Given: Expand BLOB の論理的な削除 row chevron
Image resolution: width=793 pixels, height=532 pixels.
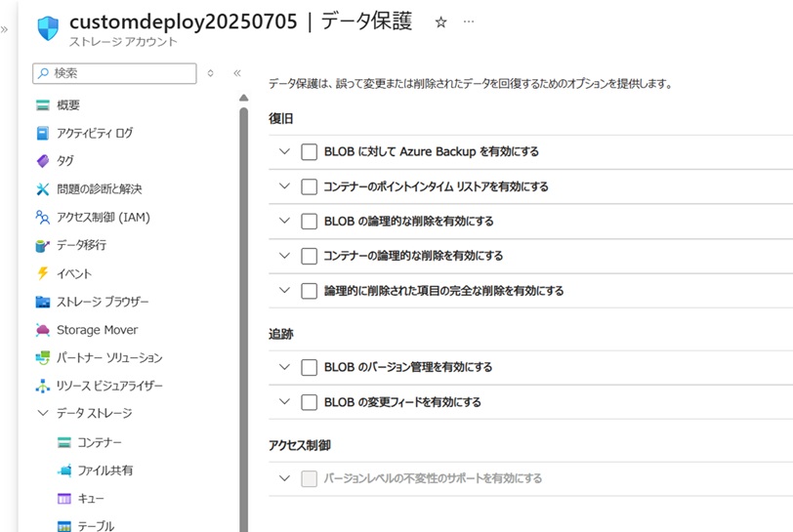Looking at the screenshot, I should 285,221.
